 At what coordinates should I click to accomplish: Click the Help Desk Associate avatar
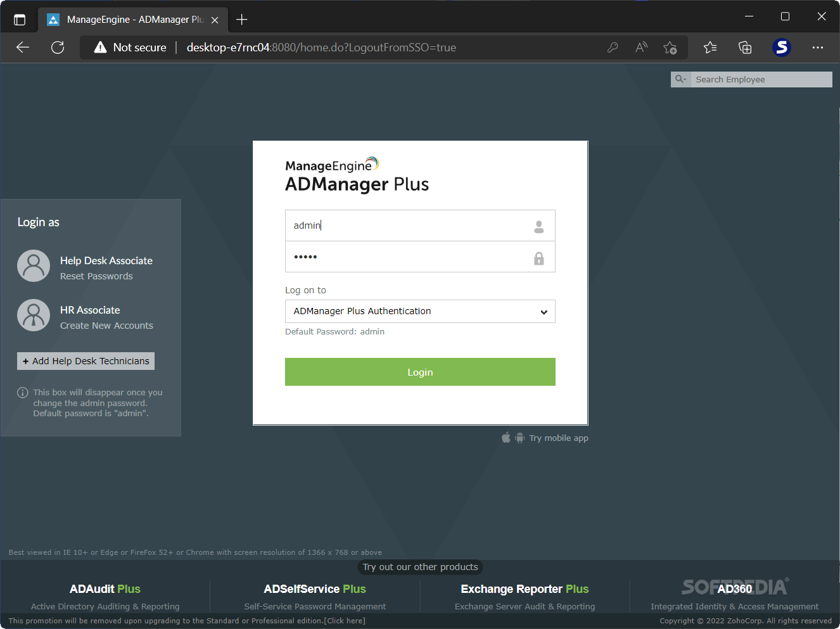34,266
